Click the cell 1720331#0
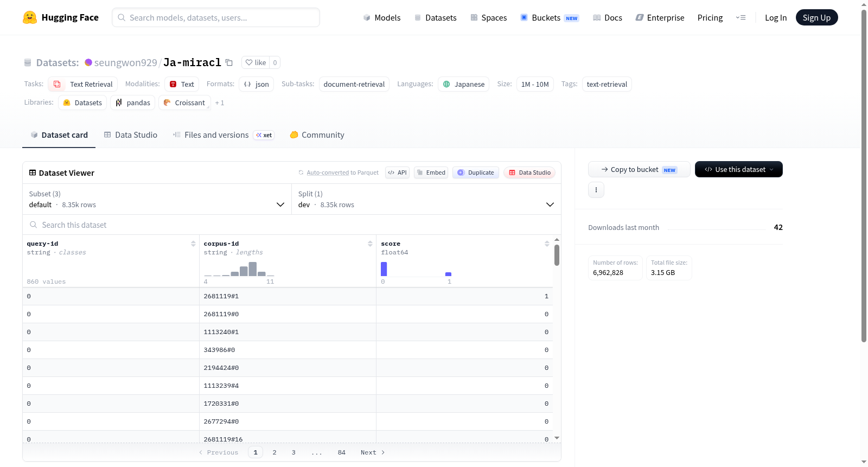868x467 pixels. point(288,404)
